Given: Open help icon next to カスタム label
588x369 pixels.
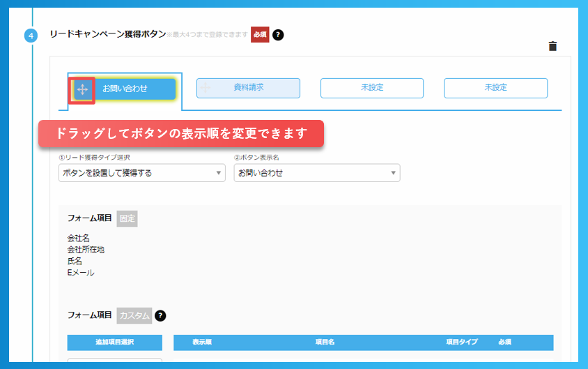Looking at the screenshot, I should (160, 315).
